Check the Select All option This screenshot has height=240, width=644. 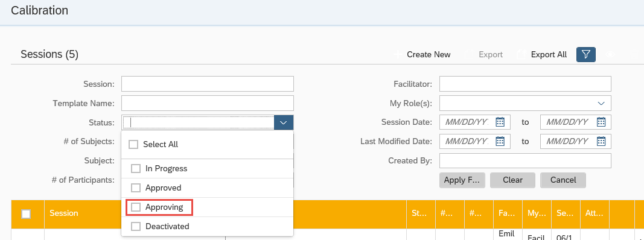pyautogui.click(x=133, y=144)
